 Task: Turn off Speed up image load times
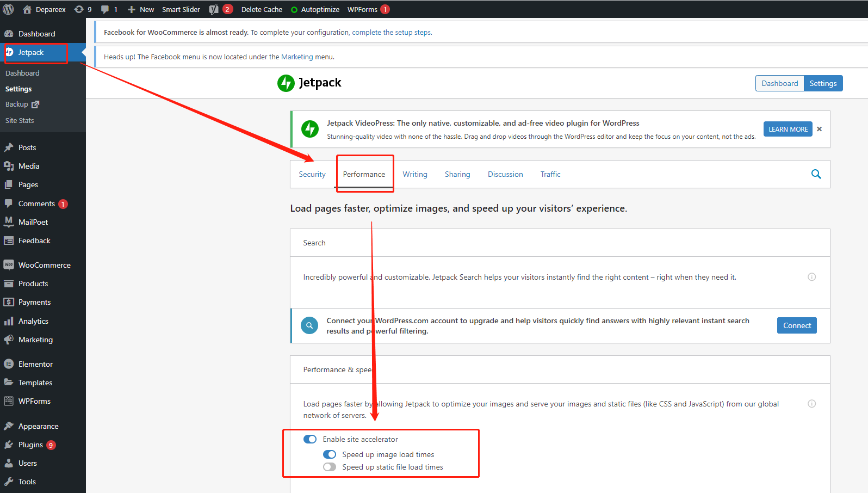coord(330,454)
